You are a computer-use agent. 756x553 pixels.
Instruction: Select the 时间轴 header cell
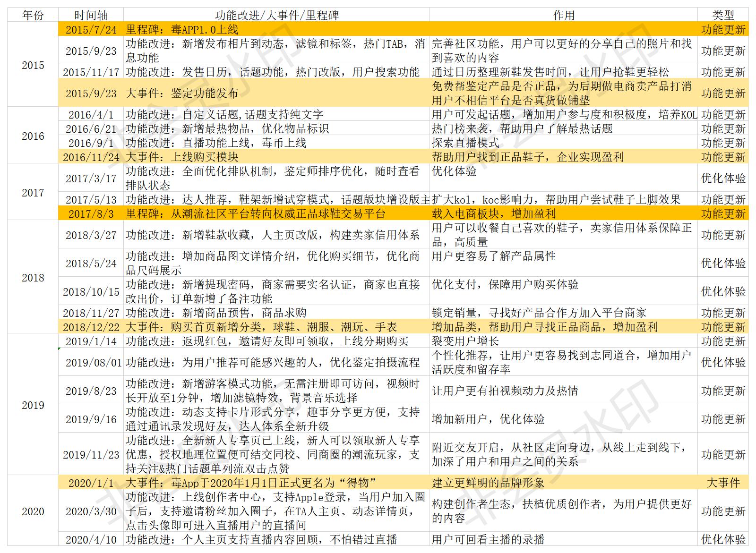91,15
